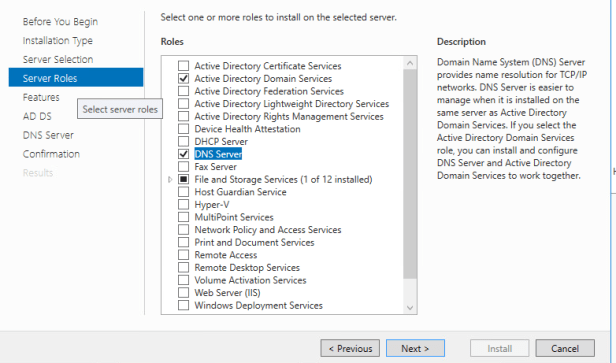Check Print and Document Services checkbox
The height and width of the screenshot is (363, 616).
(x=183, y=242)
